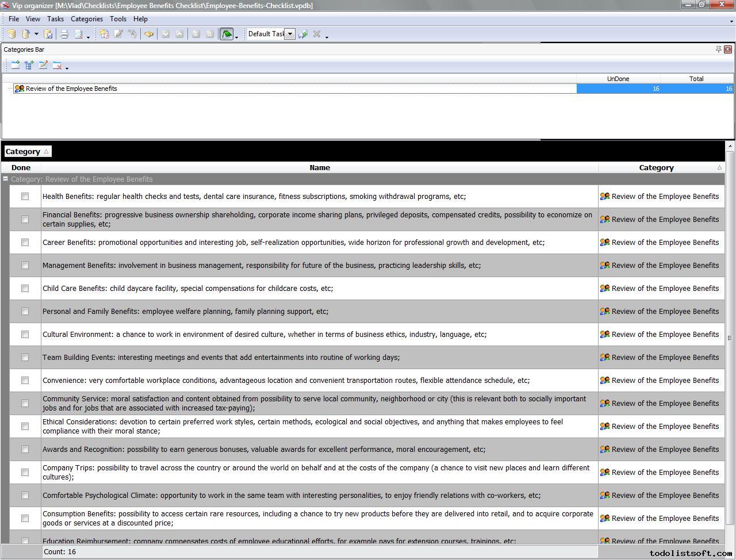This screenshot has height=560, width=736.
Task: Click the Done column header
Action: (x=21, y=168)
